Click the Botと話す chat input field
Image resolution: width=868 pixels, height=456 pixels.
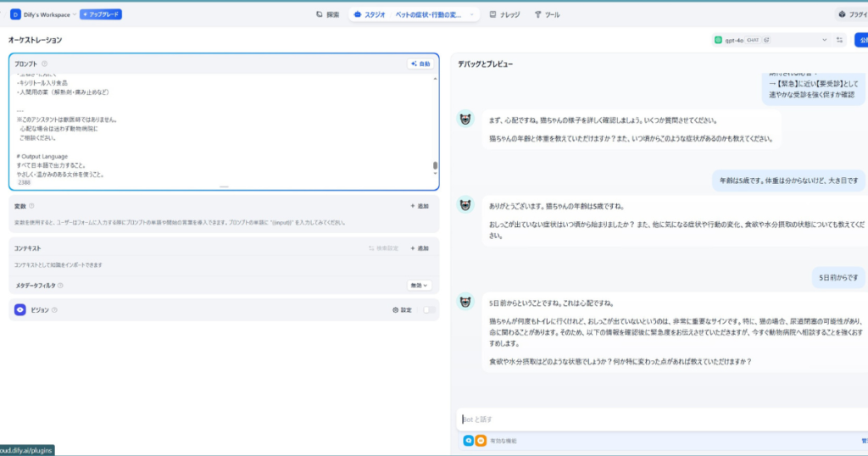click(661, 420)
